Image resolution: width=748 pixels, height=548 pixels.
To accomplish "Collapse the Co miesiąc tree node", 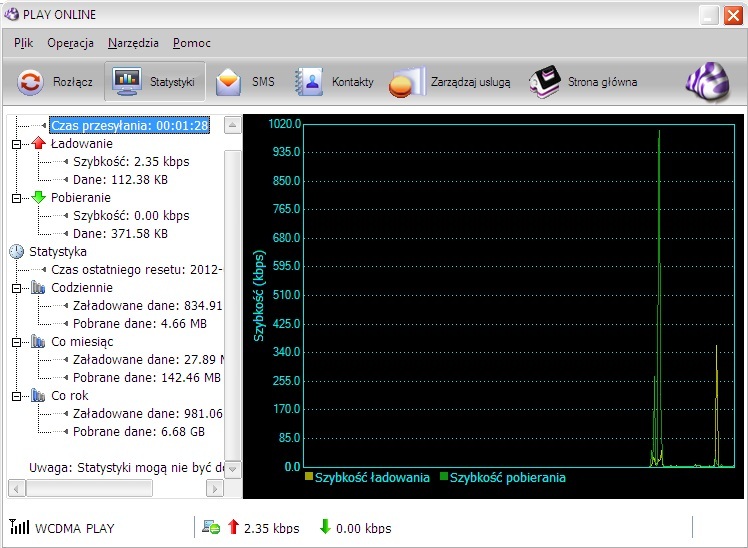I will click(x=17, y=342).
